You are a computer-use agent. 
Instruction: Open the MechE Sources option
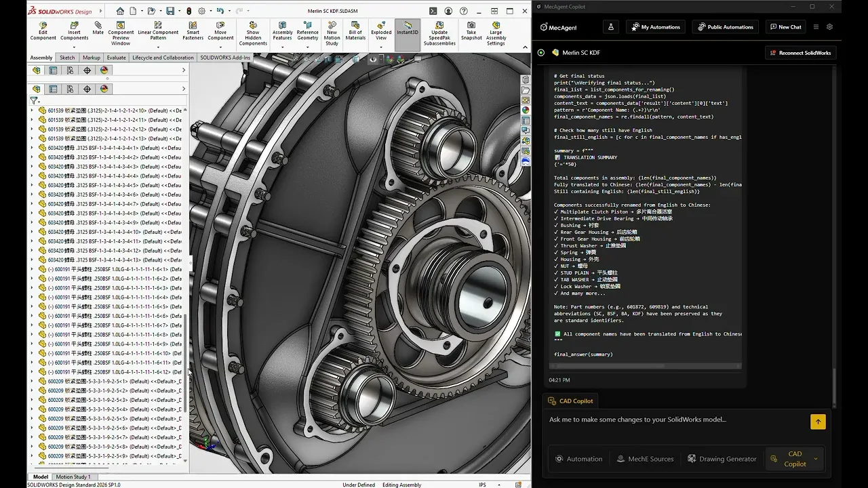[x=645, y=459]
